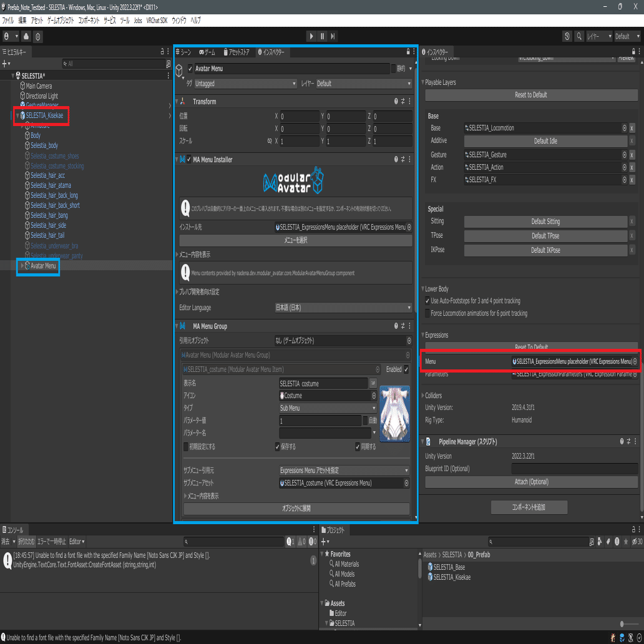Start Play mode with the play button
Viewport: 644px width, 644px height.
coord(311,36)
